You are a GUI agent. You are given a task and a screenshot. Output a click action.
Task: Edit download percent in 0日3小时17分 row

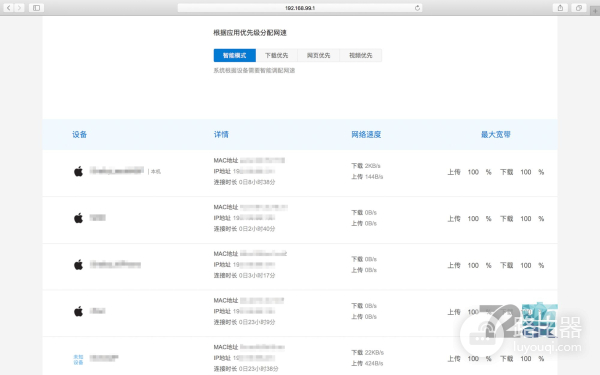pos(526,265)
